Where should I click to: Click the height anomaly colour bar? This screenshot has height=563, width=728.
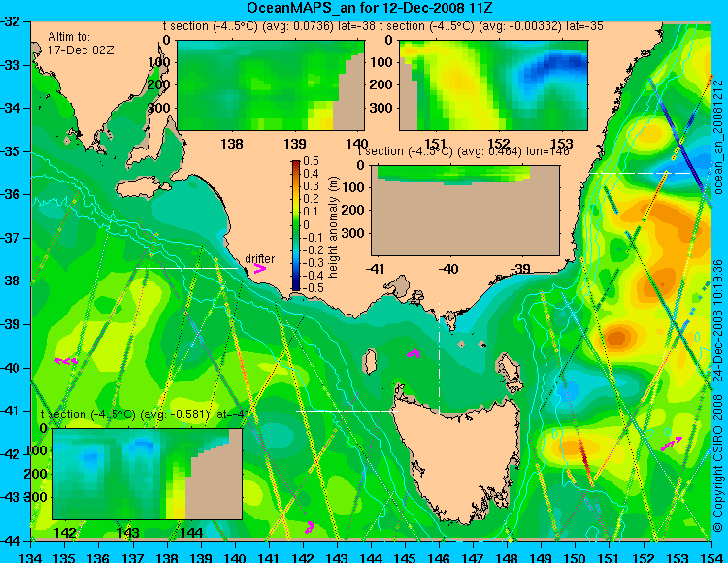point(296,226)
